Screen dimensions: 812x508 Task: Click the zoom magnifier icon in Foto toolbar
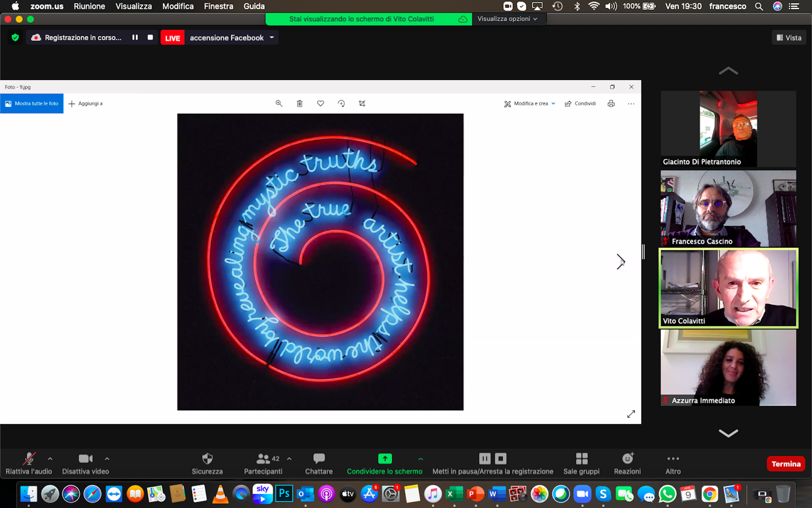(279, 103)
